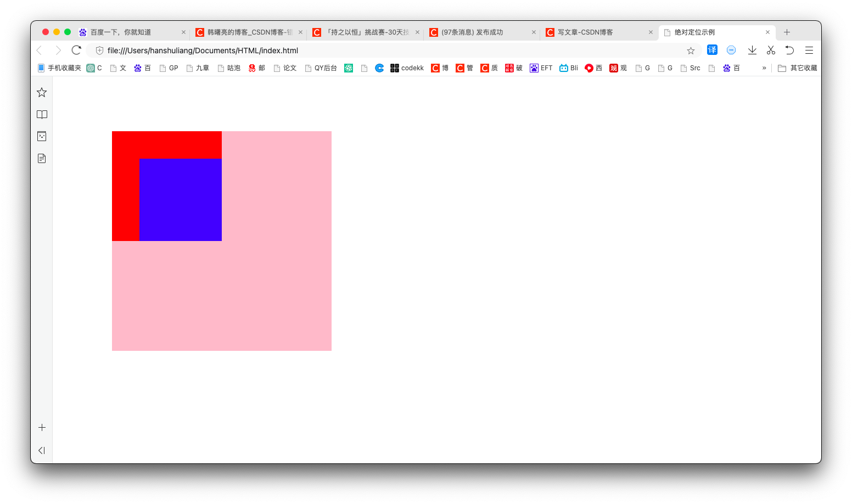Close the 韩曙亮的博客 tab
The width and height of the screenshot is (852, 504).
click(300, 32)
